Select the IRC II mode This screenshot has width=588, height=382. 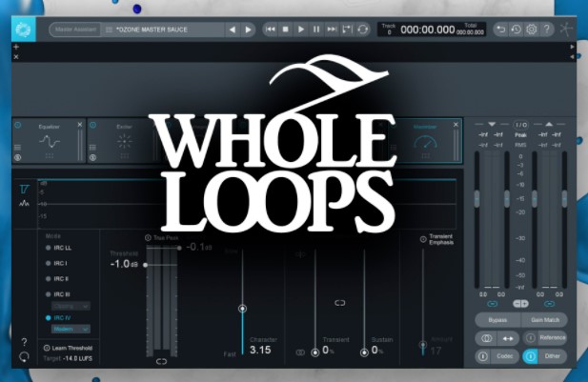pos(57,279)
